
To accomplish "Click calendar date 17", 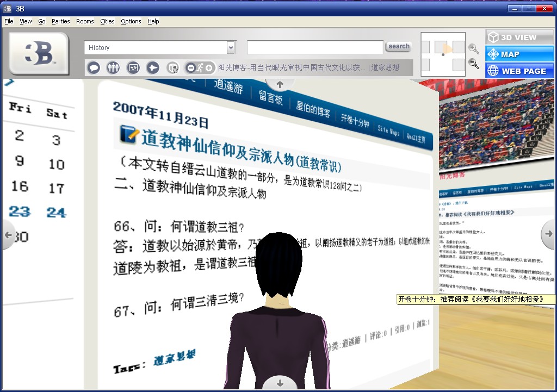I will coord(57,188).
